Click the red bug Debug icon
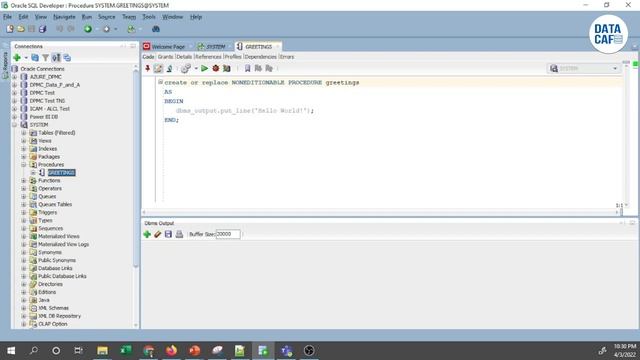640x360 pixels. (216, 69)
